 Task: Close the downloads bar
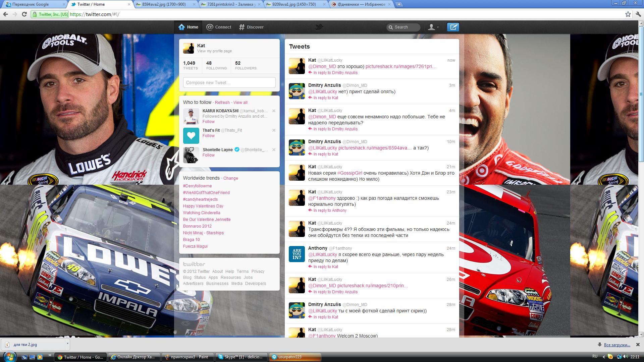(638, 345)
